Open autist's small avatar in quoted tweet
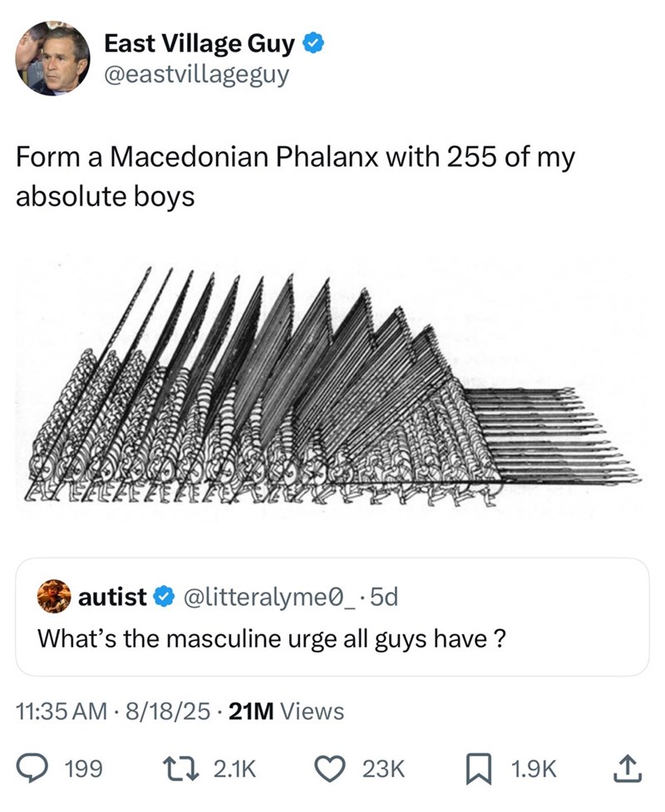The height and width of the screenshot is (812, 665). coord(53,595)
